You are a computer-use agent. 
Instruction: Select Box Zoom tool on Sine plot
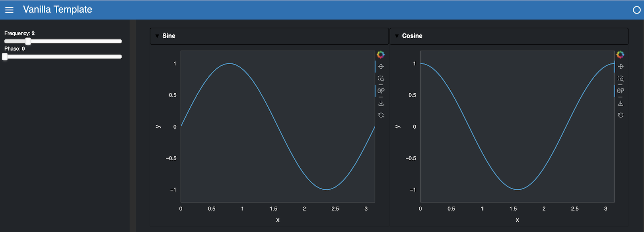pyautogui.click(x=381, y=79)
